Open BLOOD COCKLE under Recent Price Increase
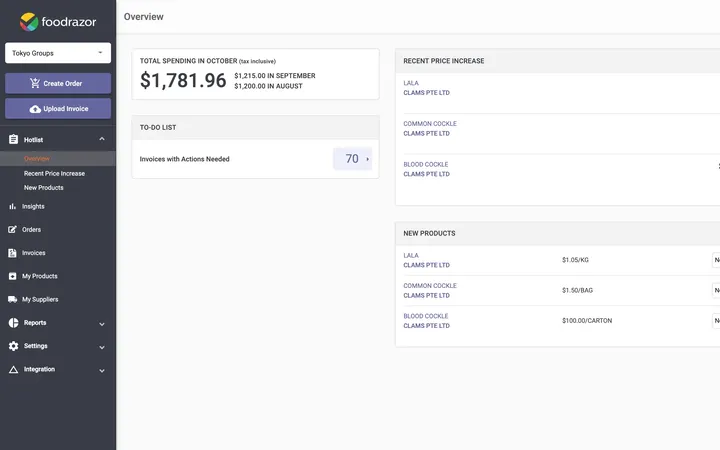 pos(426,164)
